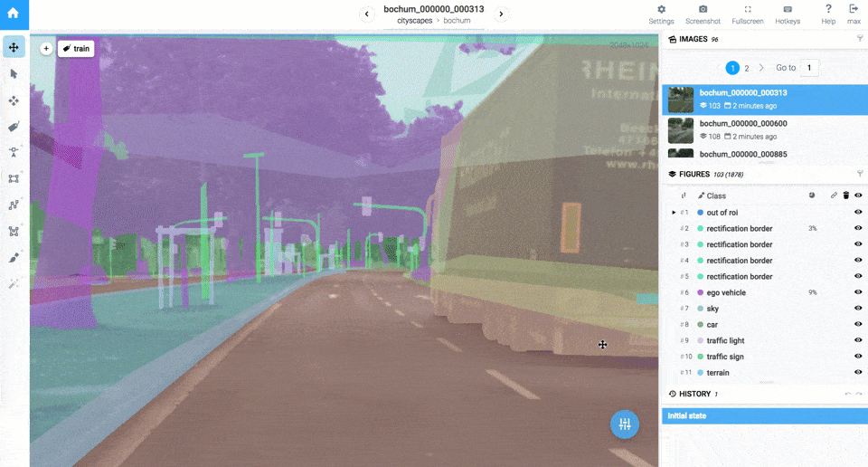Open the Hotkeys keyboard icon
Screen dimensions: 868x467
[788, 14]
